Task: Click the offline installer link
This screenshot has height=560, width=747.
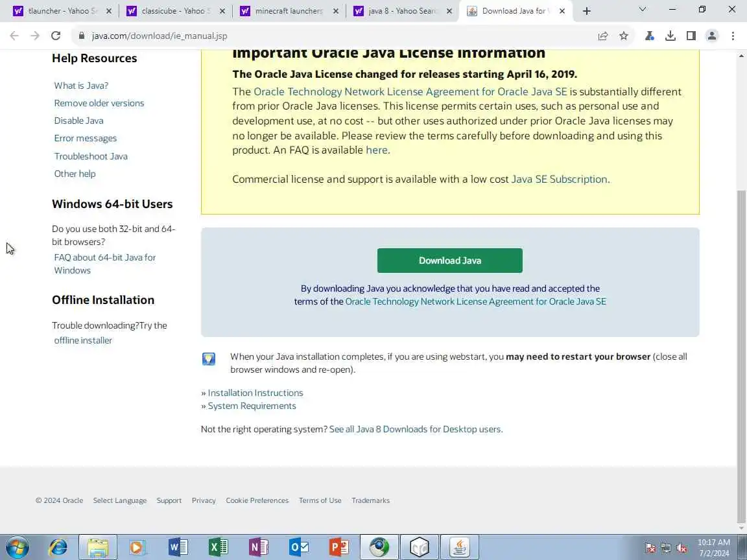Action: click(x=83, y=340)
